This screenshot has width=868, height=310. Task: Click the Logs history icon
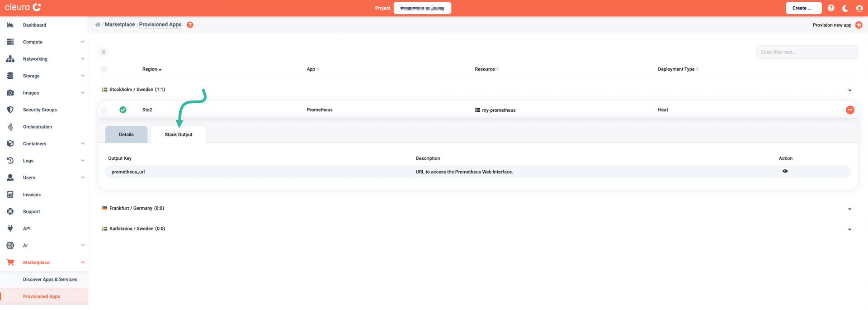[x=10, y=161]
